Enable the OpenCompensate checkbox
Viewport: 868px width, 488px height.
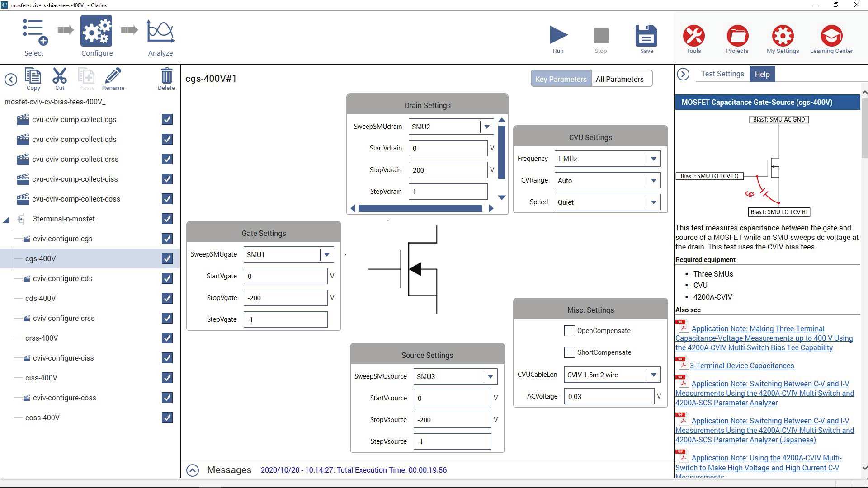tap(570, 331)
